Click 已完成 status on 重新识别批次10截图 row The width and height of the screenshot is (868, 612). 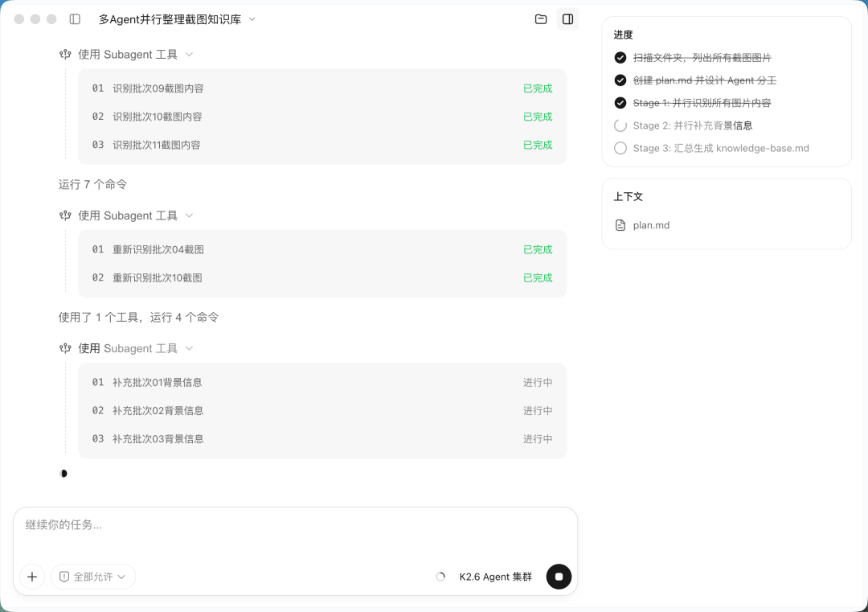(x=538, y=278)
